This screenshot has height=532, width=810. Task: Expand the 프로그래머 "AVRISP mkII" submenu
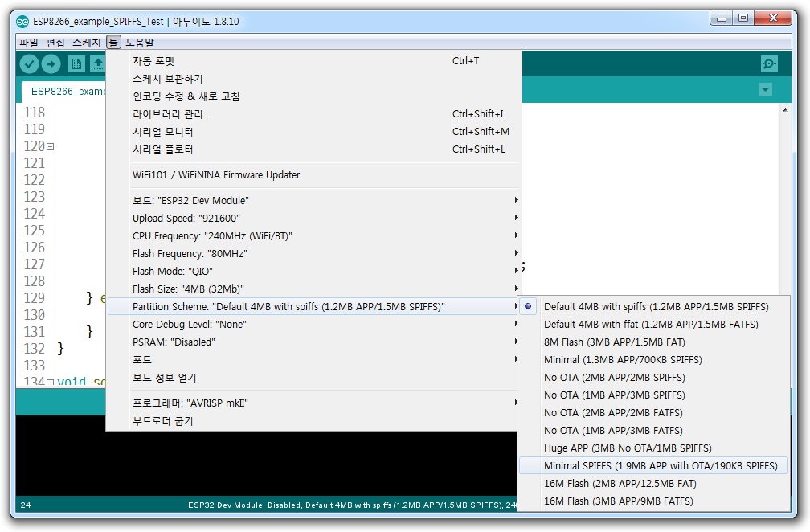[x=313, y=403]
